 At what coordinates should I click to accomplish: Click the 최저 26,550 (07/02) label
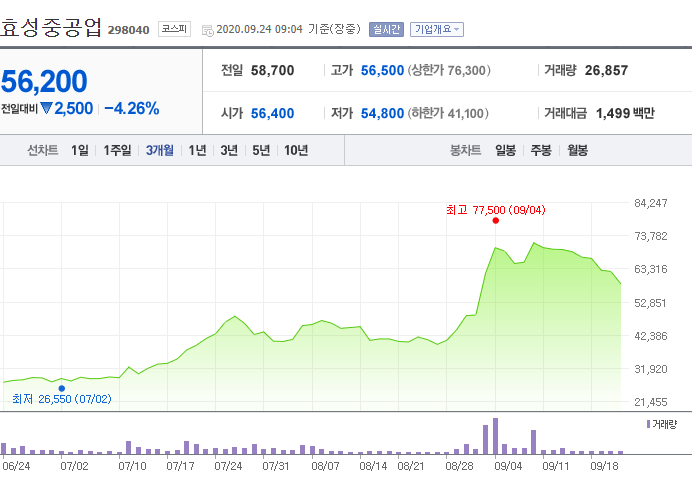[x=62, y=399]
